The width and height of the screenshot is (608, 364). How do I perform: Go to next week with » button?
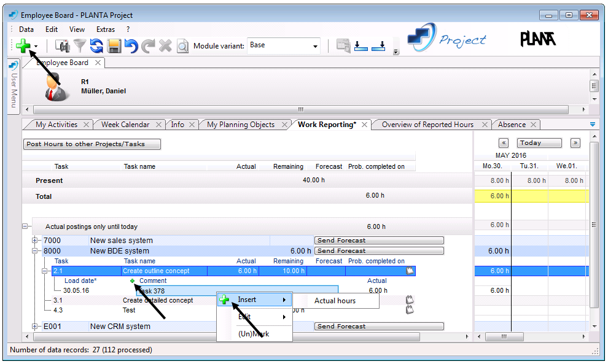[575, 143]
